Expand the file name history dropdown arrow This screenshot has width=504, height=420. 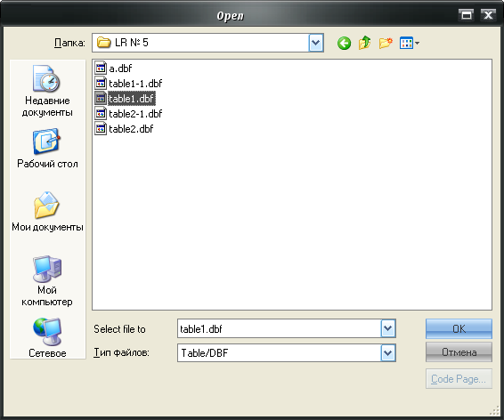(388, 328)
